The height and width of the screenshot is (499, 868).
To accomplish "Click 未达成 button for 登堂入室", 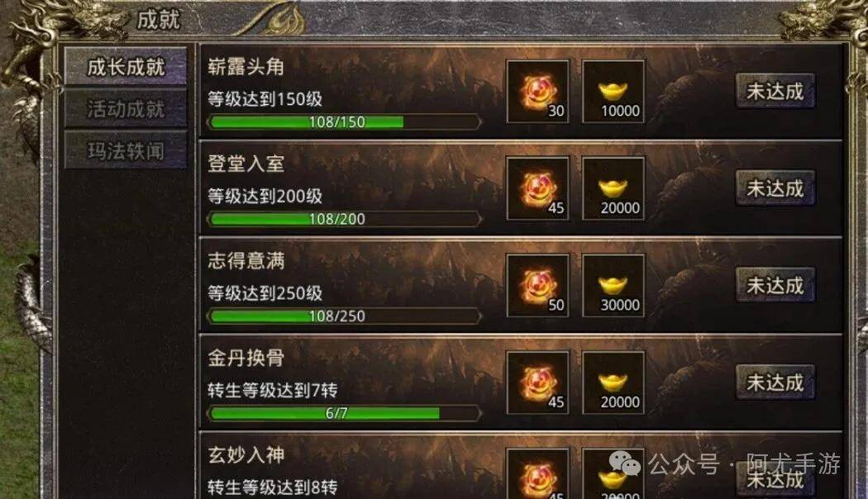I will click(775, 188).
